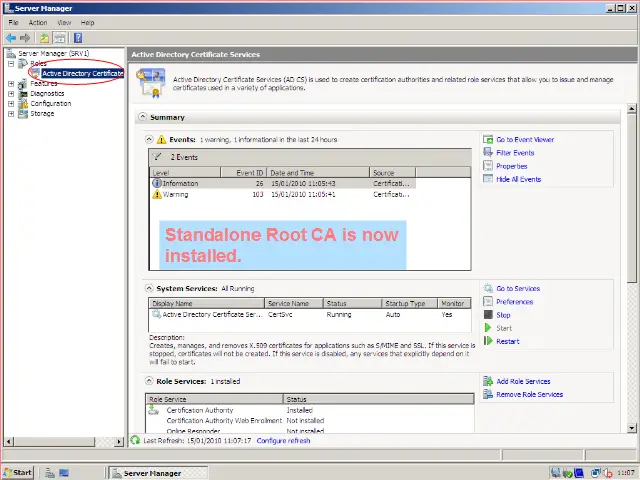Click Filter Events
Image resolution: width=640 pixels, height=480 pixels.
tap(515, 153)
